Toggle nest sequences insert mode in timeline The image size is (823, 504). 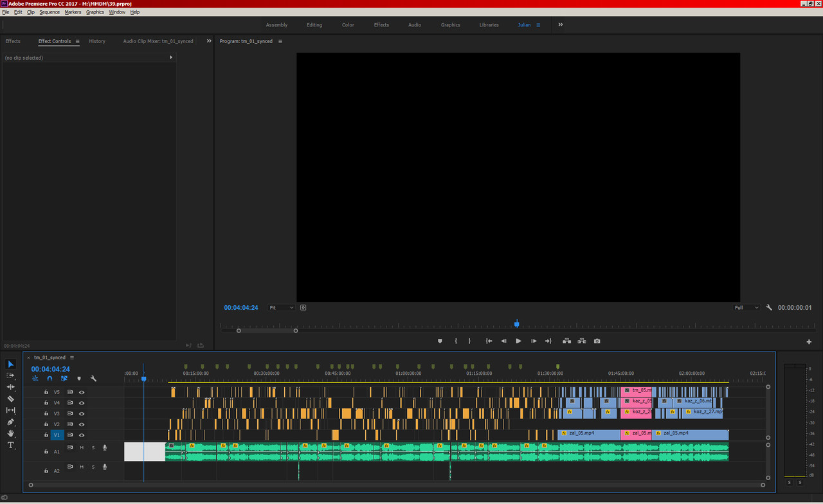tap(35, 379)
